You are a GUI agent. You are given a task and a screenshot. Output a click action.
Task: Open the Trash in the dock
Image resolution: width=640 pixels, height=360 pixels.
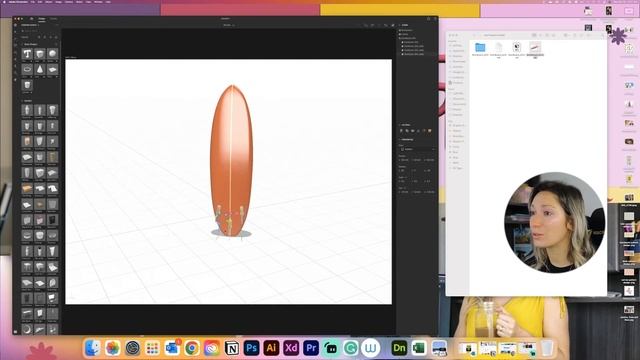point(547,348)
